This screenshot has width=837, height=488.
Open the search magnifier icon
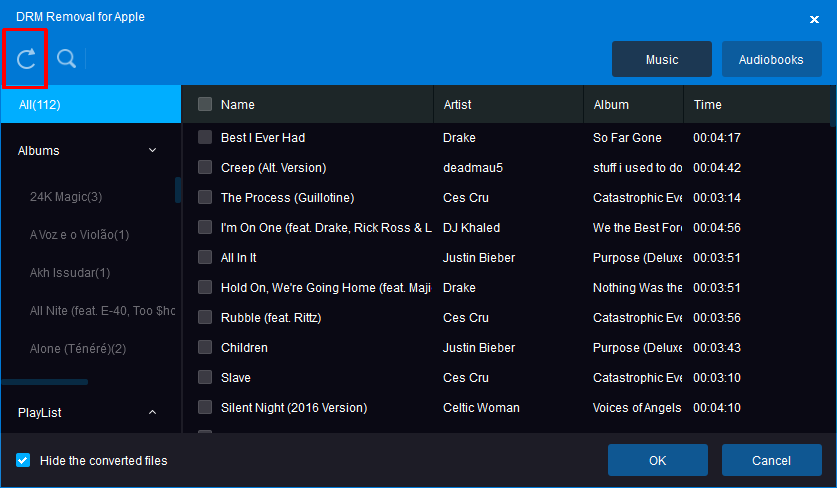66,59
